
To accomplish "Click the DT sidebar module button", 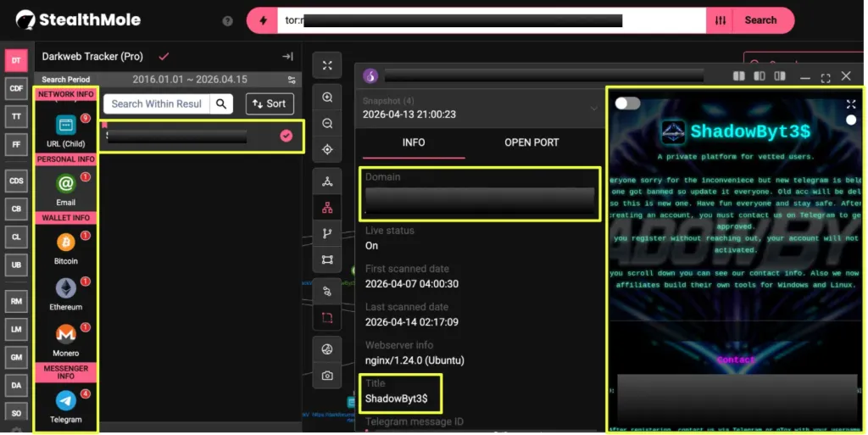I will pos(16,60).
